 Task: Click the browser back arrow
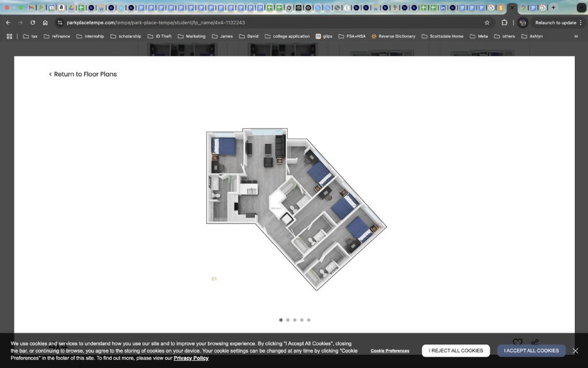pos(8,22)
